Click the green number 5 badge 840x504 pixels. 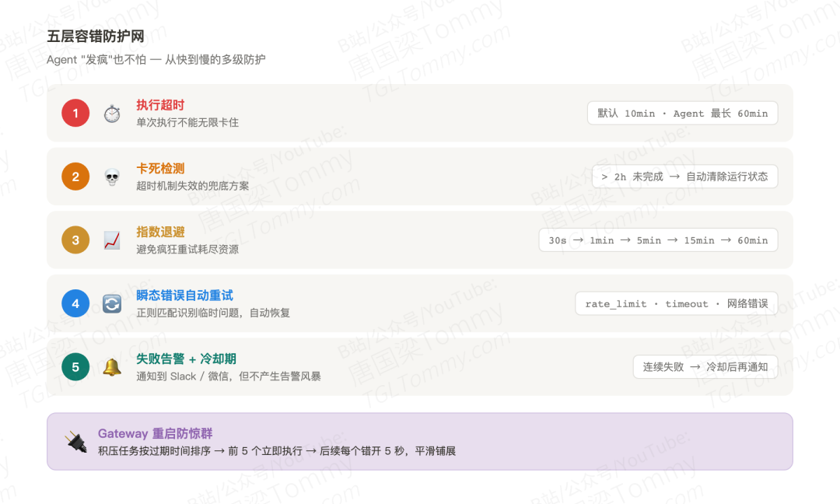pos(75,367)
